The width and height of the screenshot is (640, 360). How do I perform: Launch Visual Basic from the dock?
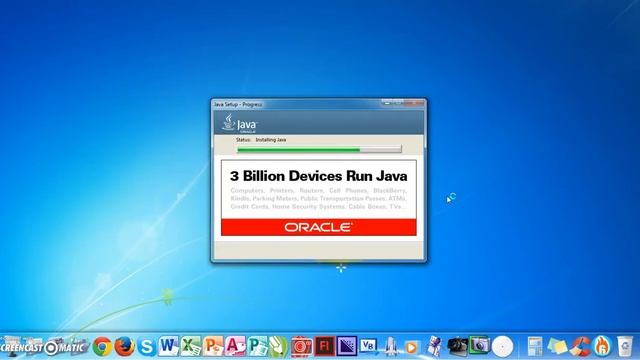pos(368,346)
